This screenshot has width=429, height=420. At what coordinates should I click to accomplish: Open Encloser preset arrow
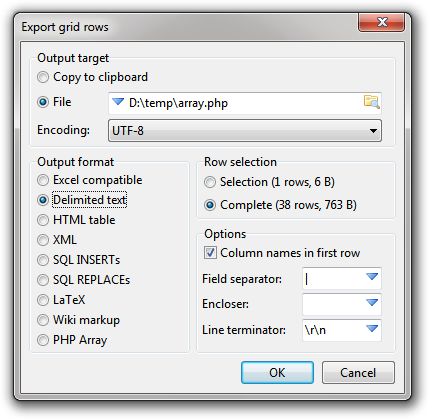click(372, 302)
